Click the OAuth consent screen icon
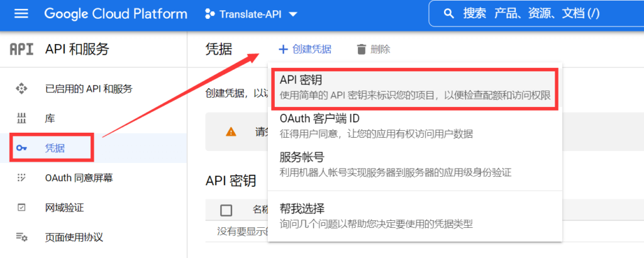The height and width of the screenshot is (258, 644). click(21, 178)
